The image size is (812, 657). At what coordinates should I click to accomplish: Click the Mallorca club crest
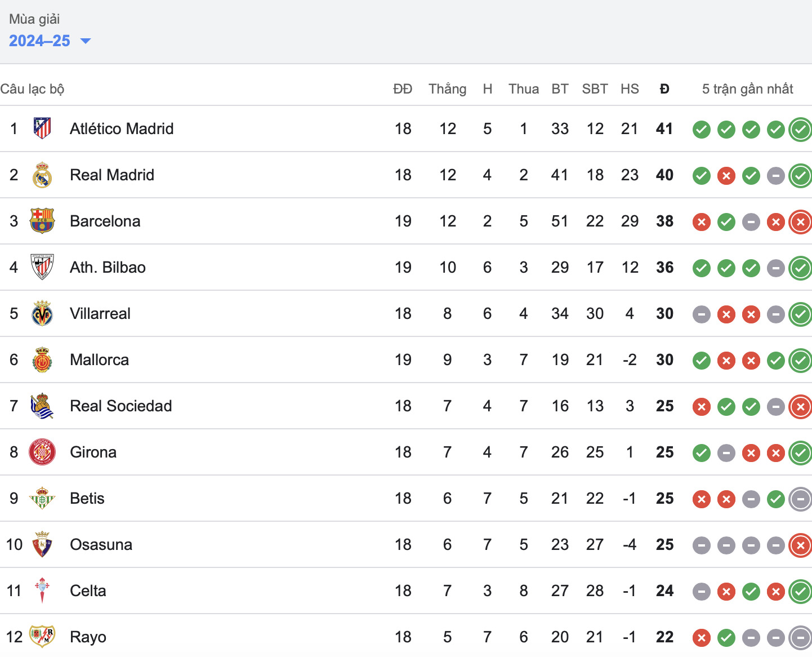[x=42, y=359]
